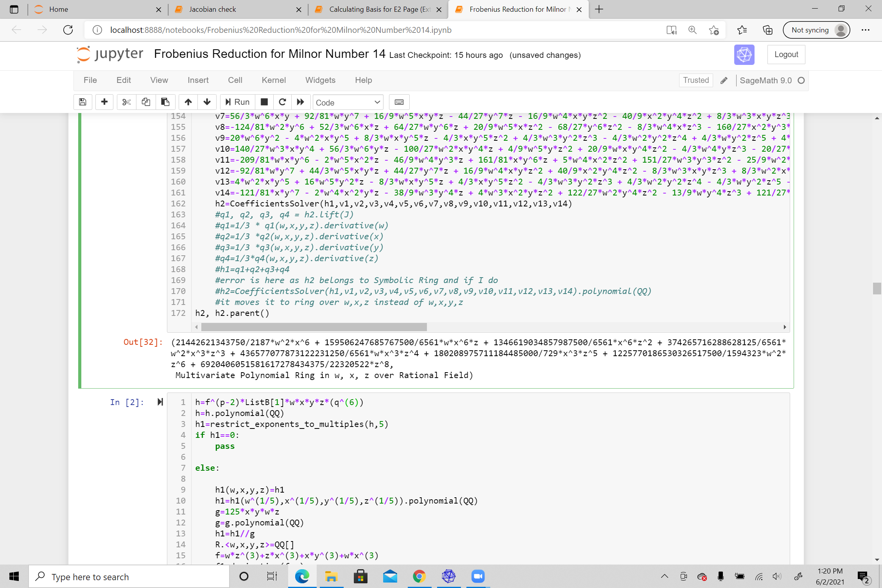The height and width of the screenshot is (588, 882).
Task: Insert a new cell below with plus icon
Action: point(104,102)
